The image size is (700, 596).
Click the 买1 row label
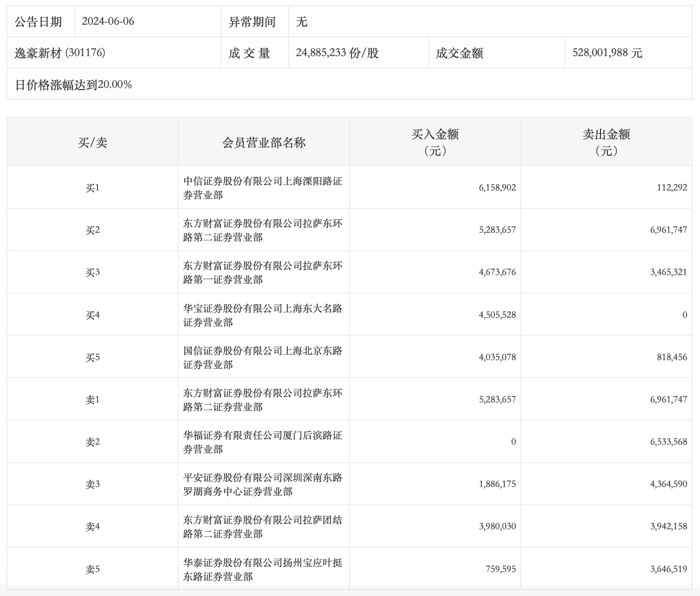tap(93, 188)
